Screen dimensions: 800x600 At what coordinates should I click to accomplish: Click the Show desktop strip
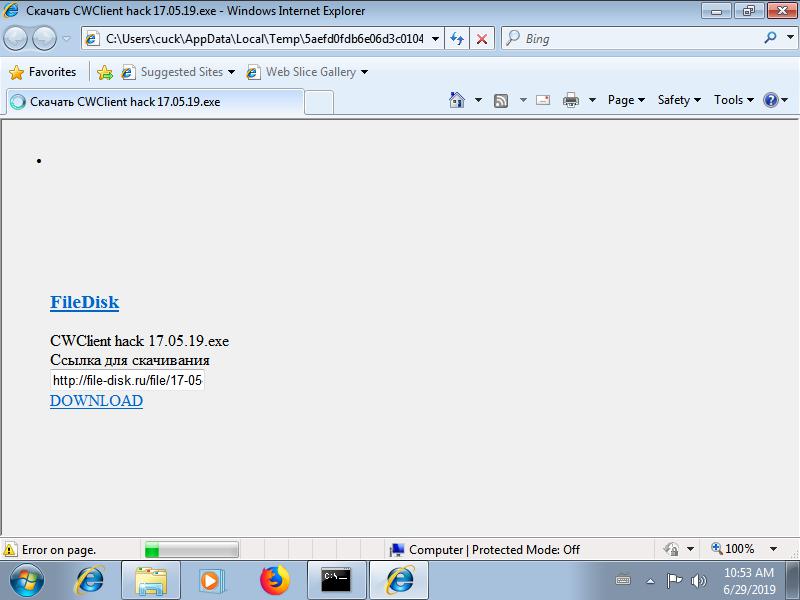pyautogui.click(x=792, y=580)
